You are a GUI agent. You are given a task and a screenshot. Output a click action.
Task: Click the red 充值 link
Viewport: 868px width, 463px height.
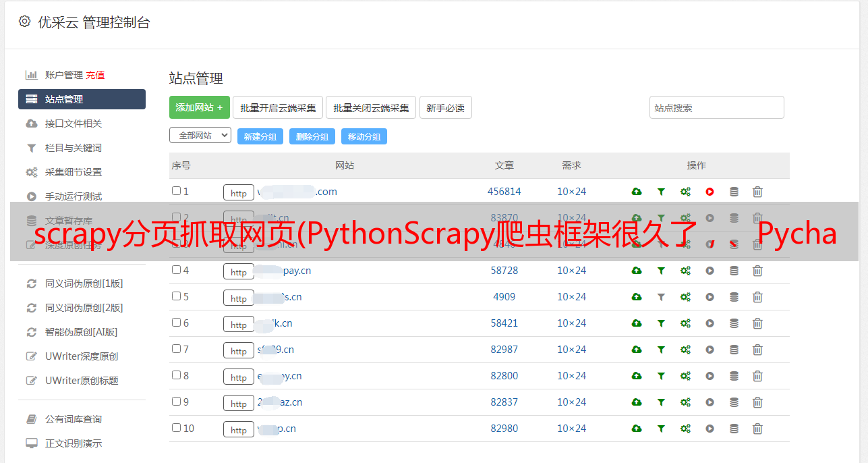[x=95, y=75]
